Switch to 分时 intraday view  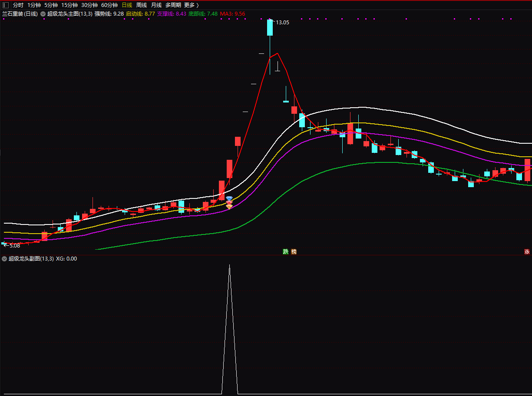point(18,5)
